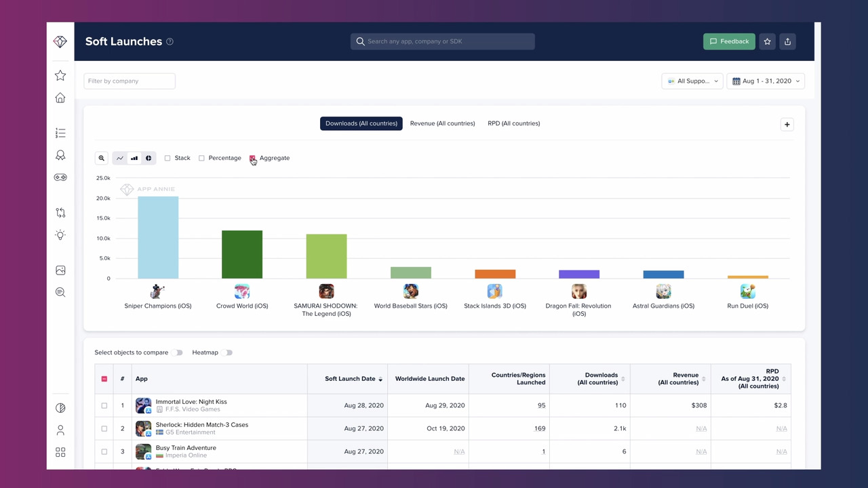868x488 pixels.
Task: Check the Sherlock: Hidden Match-3 Cases row
Action: pyautogui.click(x=104, y=428)
